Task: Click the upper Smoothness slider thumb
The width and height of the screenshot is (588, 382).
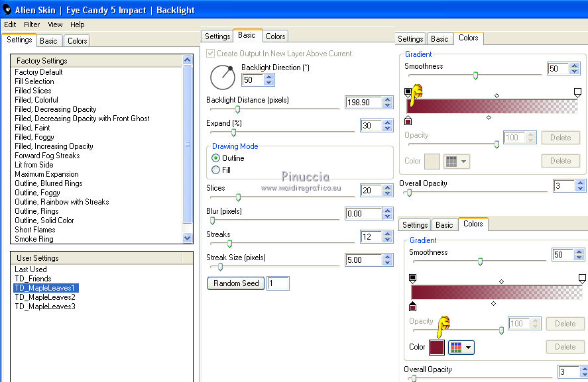Action: pos(475,75)
